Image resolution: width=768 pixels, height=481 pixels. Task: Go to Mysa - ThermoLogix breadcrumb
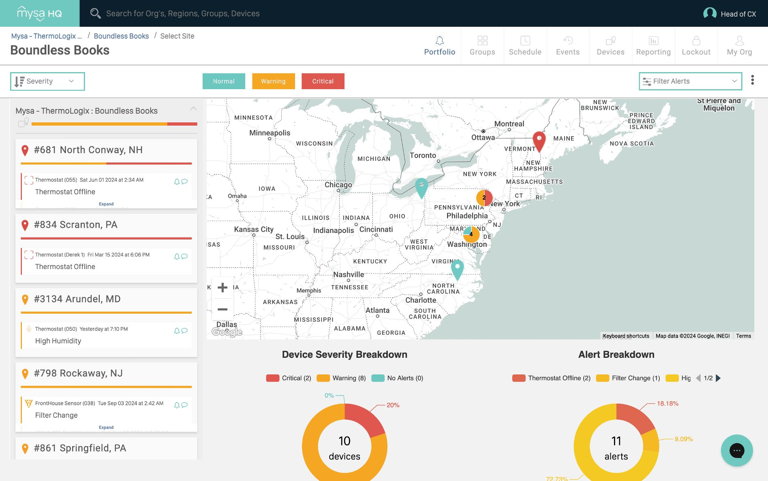point(47,36)
